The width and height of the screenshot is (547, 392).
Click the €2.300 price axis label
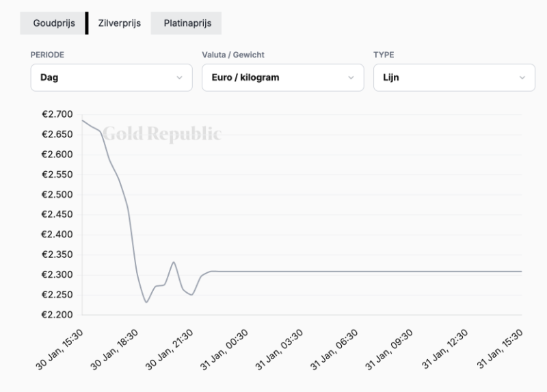pyautogui.click(x=57, y=274)
